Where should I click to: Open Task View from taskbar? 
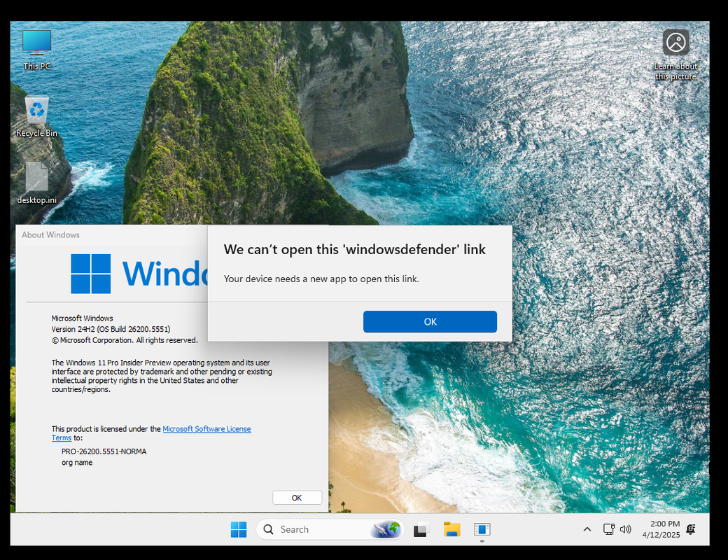click(x=421, y=529)
